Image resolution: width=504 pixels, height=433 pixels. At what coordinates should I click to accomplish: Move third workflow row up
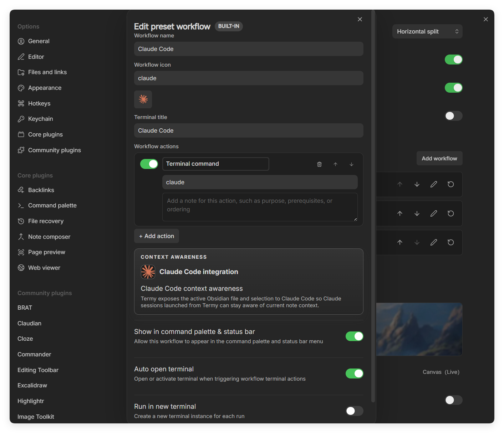pyautogui.click(x=400, y=242)
